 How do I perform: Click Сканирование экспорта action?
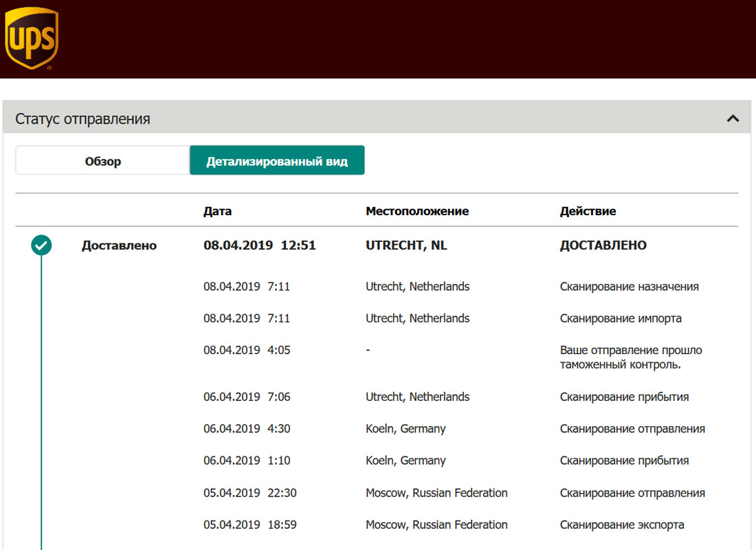click(x=622, y=525)
